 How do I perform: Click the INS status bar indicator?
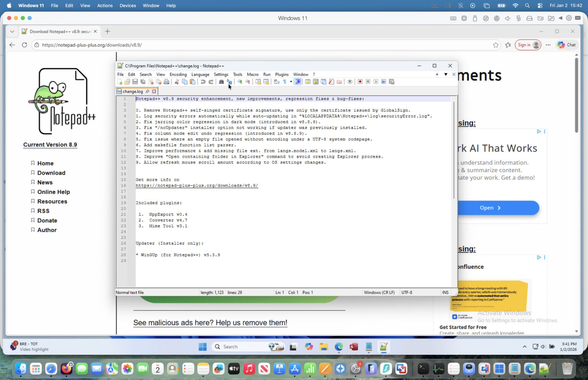coord(445,292)
